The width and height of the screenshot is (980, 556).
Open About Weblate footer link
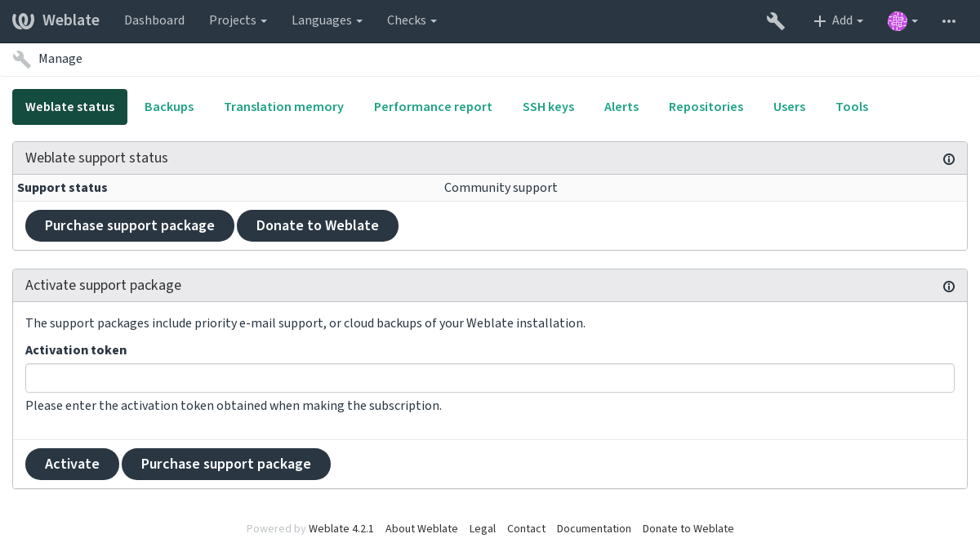tap(421, 528)
